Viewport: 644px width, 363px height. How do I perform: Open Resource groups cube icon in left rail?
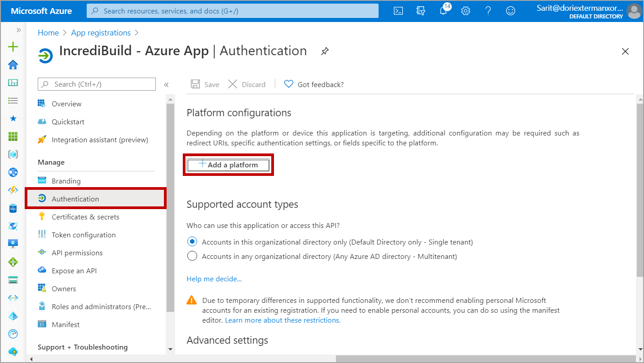click(13, 154)
